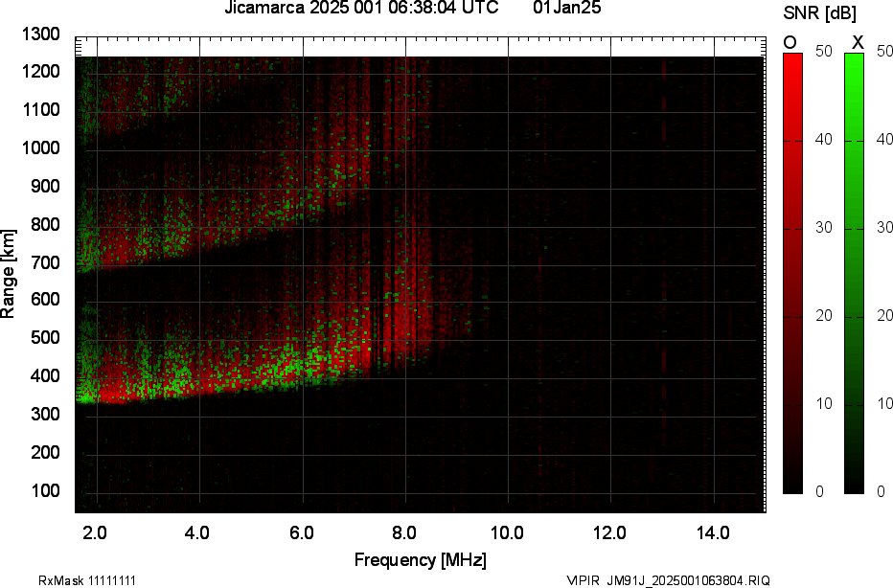The image size is (893, 588).
Task: Select the 40 dB label beside O colorbar
Action: coord(823,139)
